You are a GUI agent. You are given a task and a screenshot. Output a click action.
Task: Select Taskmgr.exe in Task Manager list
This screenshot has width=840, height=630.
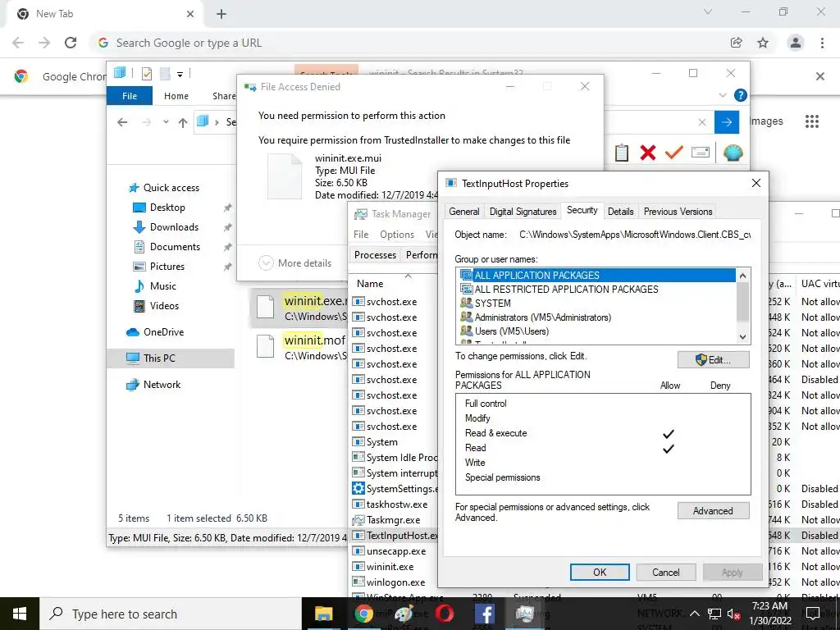click(393, 520)
